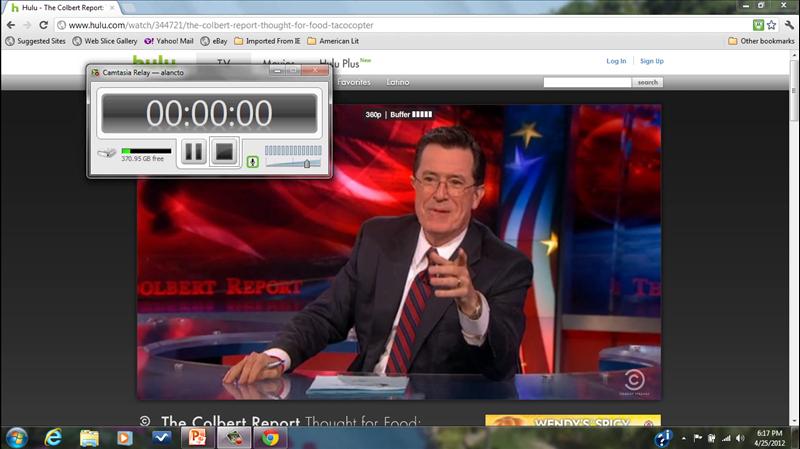Open PowerPoint from the taskbar

(x=197, y=438)
